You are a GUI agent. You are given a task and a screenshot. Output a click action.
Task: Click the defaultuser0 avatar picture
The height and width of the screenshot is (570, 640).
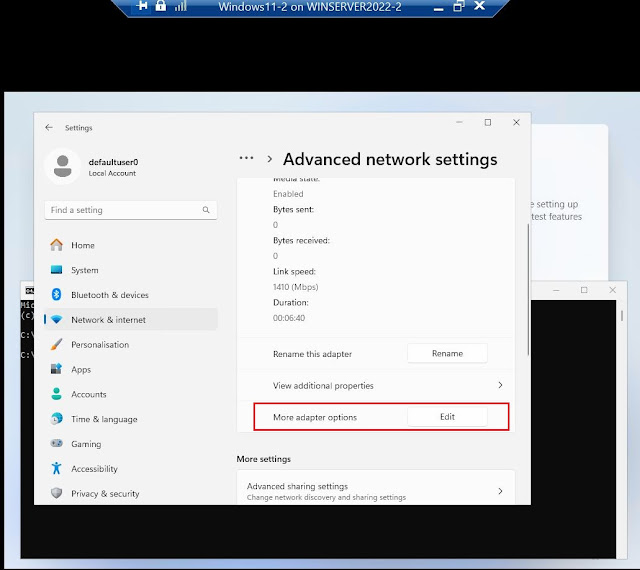pos(62,167)
